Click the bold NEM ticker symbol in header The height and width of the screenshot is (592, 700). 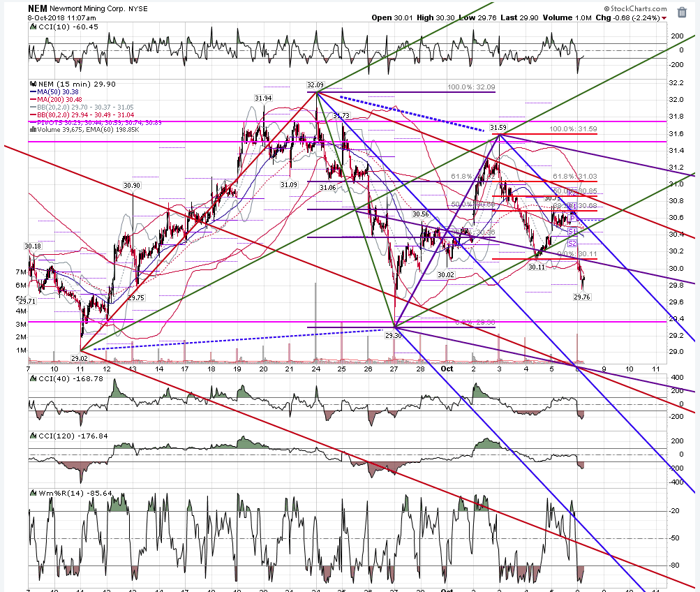click(37, 8)
